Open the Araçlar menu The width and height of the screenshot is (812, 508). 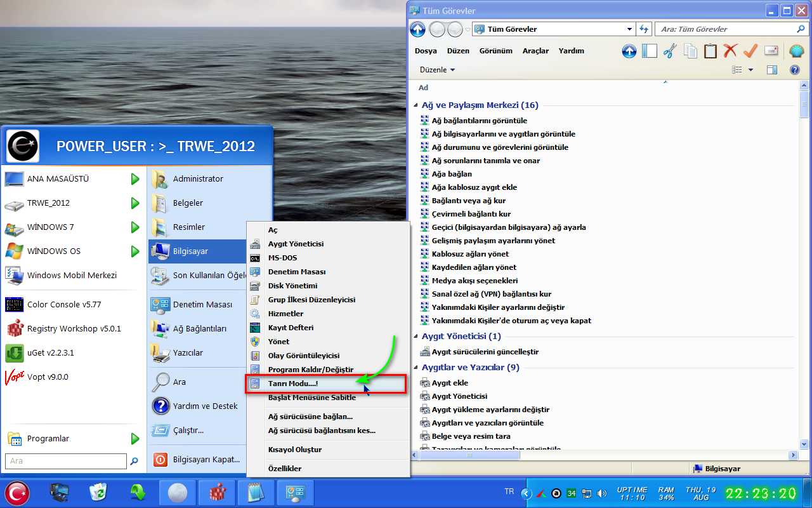point(535,51)
